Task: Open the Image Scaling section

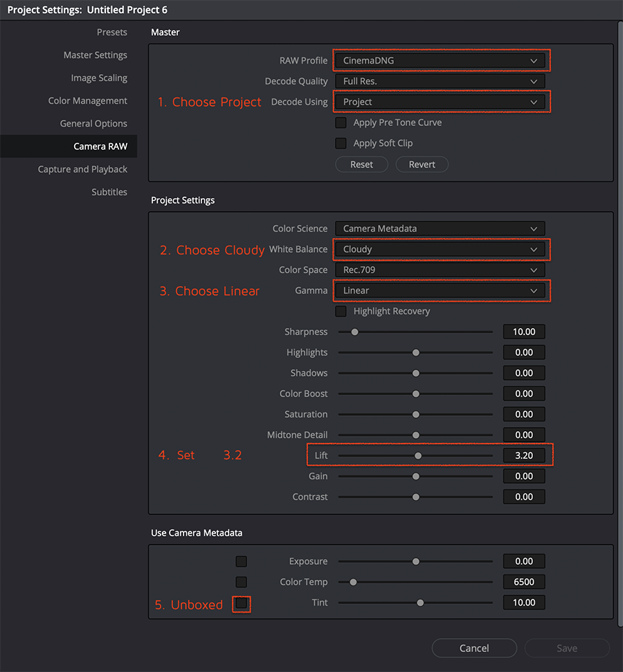Action: [x=99, y=78]
